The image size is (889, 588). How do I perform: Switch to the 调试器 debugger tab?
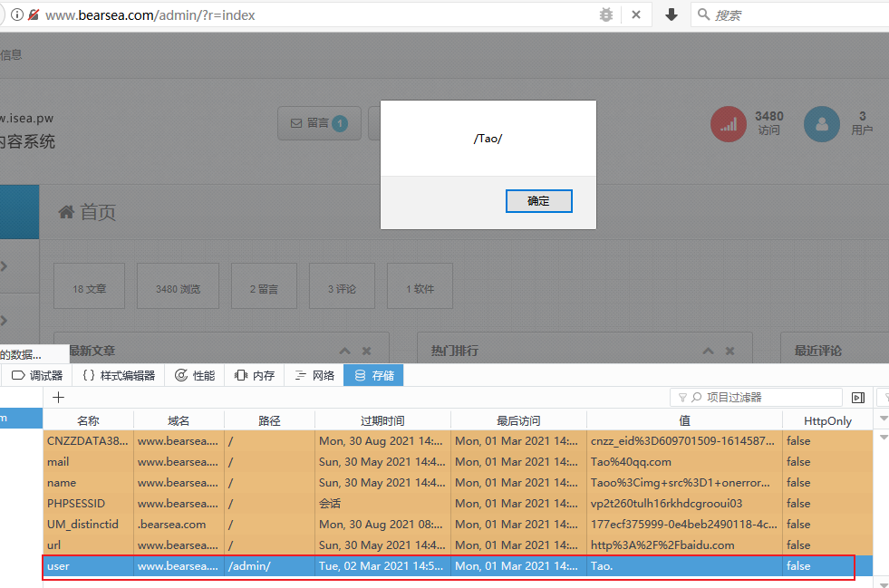coord(37,375)
